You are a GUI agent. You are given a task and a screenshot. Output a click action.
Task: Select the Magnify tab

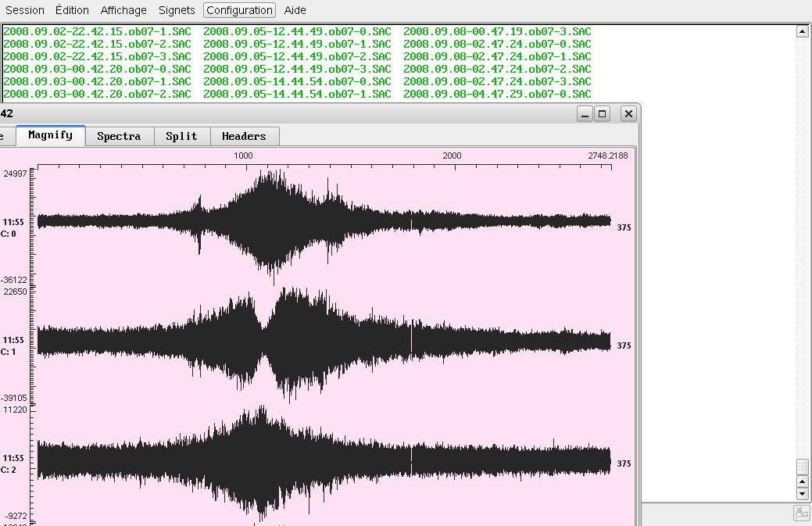50,135
